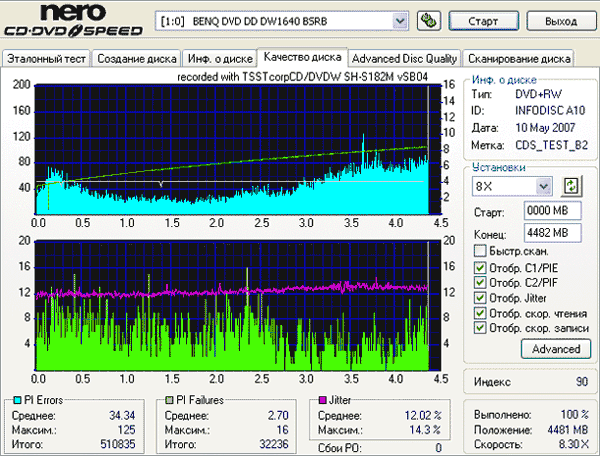Uncheck Отобр. скор. чтения checkbox
Screen dimensions: 600x456
click(x=480, y=313)
